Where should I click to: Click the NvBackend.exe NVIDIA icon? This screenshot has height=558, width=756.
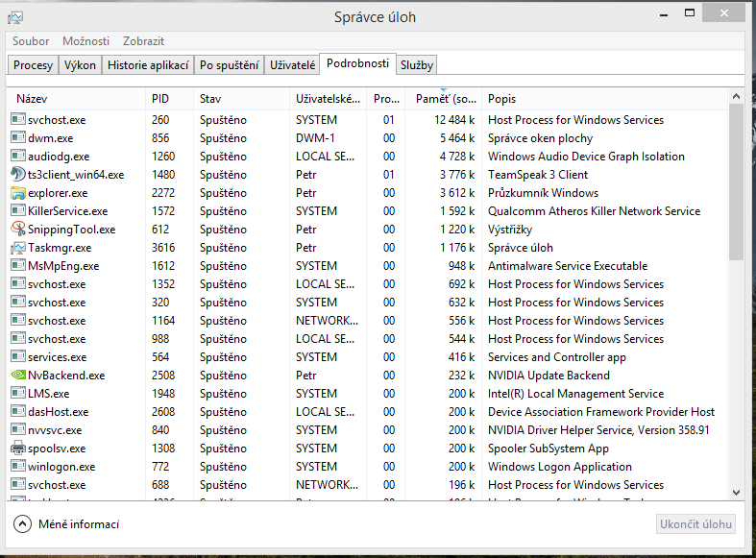point(17,376)
